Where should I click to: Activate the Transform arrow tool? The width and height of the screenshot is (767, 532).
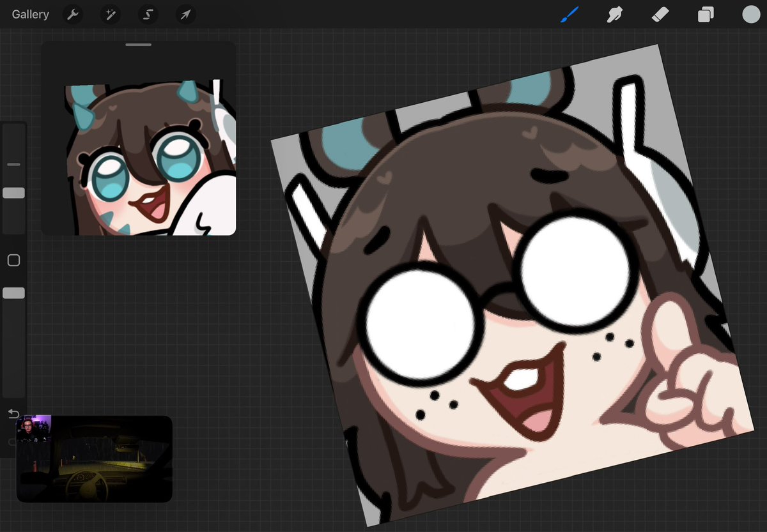click(185, 14)
